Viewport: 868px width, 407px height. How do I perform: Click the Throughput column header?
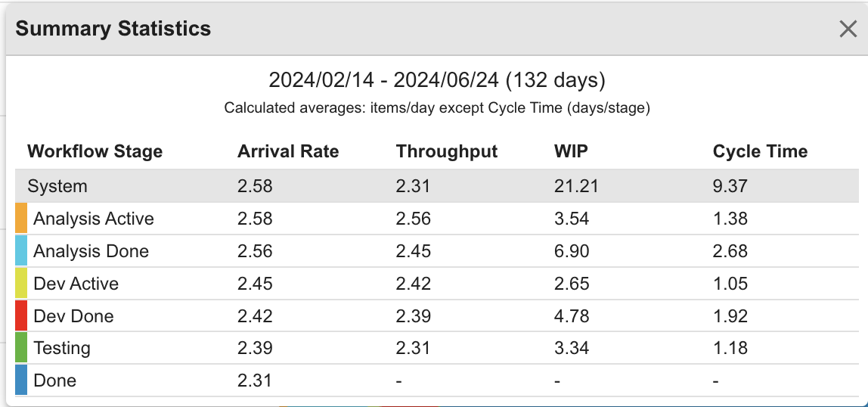(x=447, y=151)
